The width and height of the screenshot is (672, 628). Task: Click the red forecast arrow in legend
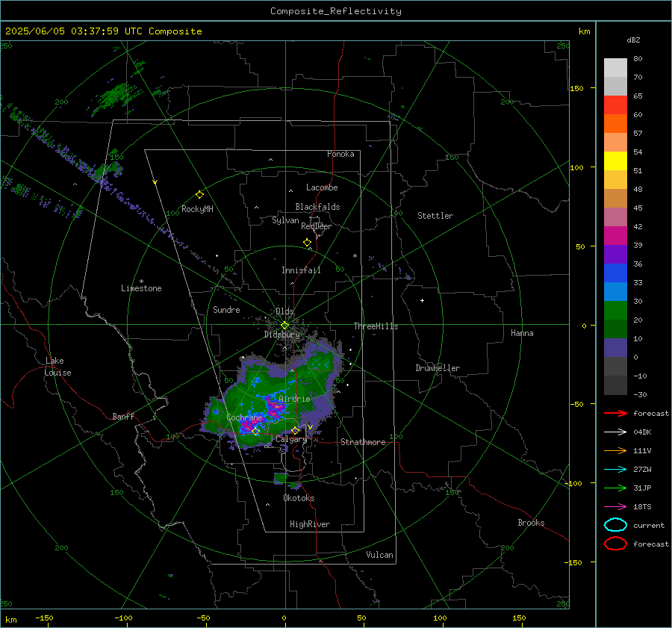(615, 413)
